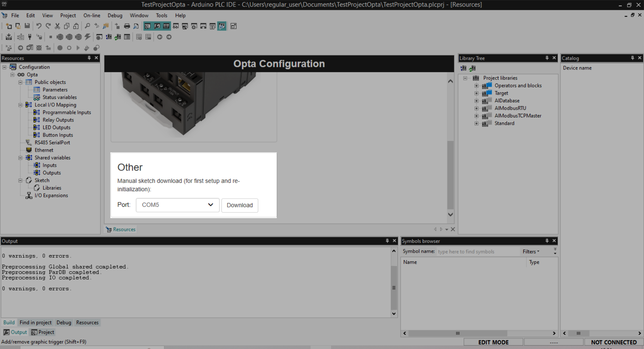Click the forward navigation arrow icon
This screenshot has height=349, width=644.
(169, 37)
